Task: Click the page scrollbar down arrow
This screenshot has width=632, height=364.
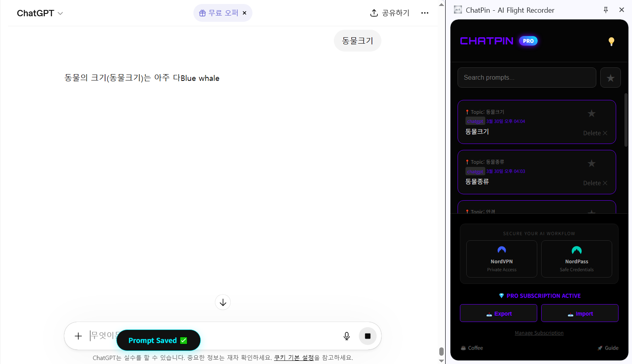Action: [x=441, y=361]
